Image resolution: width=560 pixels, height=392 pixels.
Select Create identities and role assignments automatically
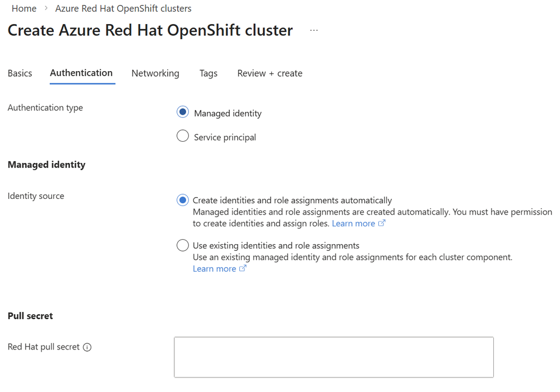coord(182,200)
